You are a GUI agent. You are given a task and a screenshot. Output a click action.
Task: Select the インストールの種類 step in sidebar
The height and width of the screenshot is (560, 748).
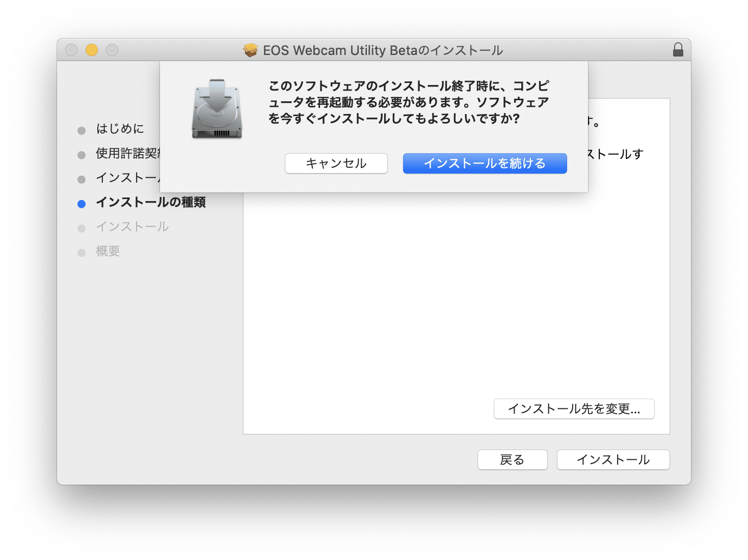pyautogui.click(x=151, y=202)
